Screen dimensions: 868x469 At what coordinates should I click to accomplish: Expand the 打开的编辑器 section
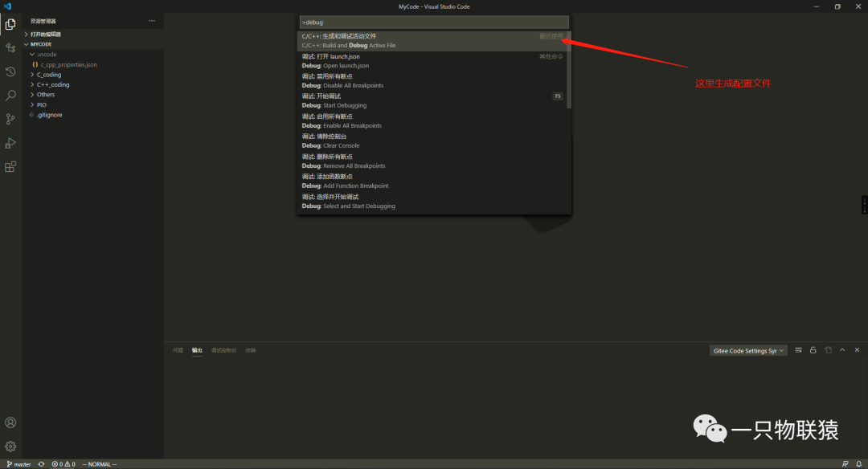(45, 35)
